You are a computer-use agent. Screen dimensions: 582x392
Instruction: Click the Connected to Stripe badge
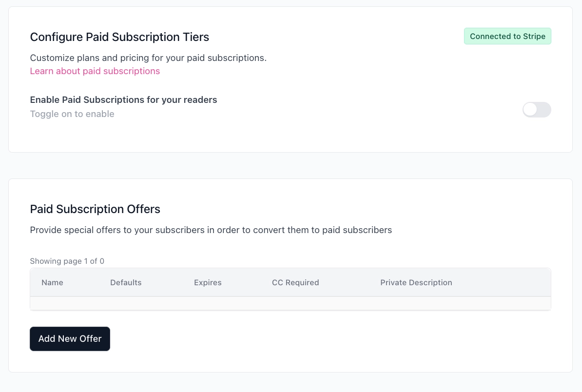(x=507, y=37)
